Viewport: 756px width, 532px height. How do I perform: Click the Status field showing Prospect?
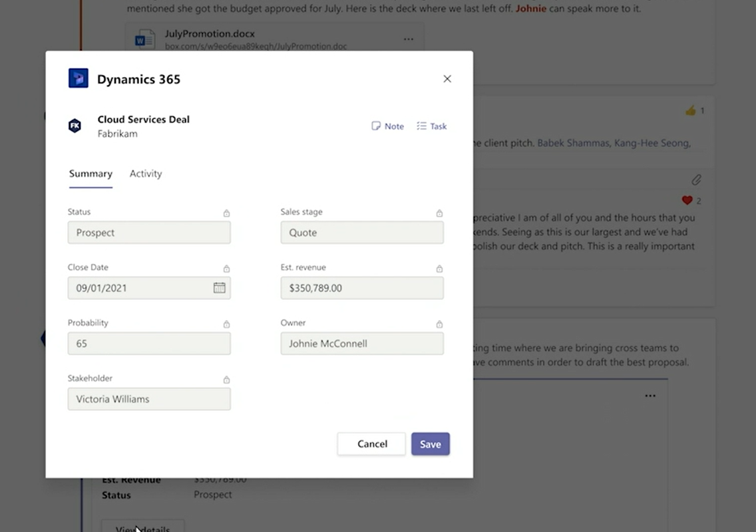[x=149, y=233]
